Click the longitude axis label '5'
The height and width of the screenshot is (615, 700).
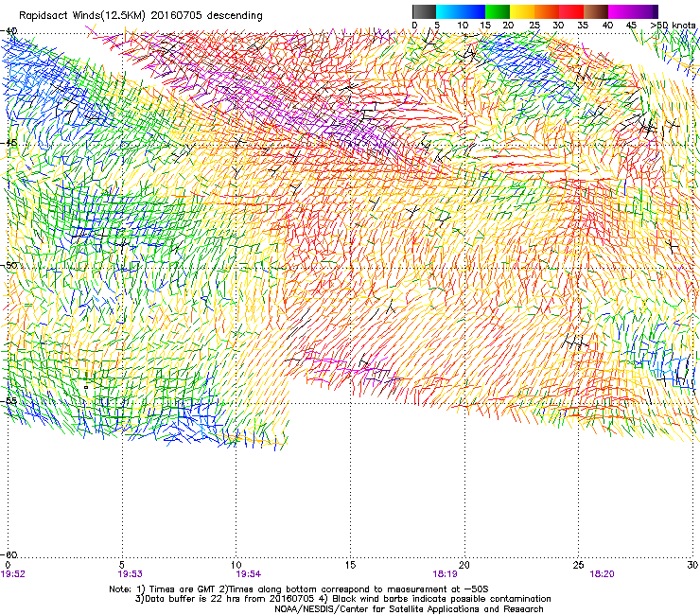click(x=122, y=565)
